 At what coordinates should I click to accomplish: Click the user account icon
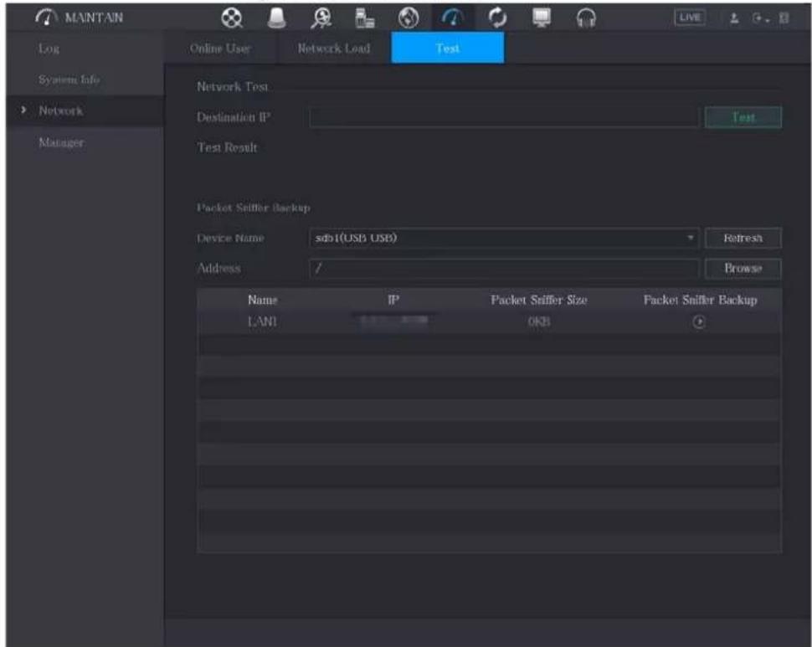pos(734,18)
